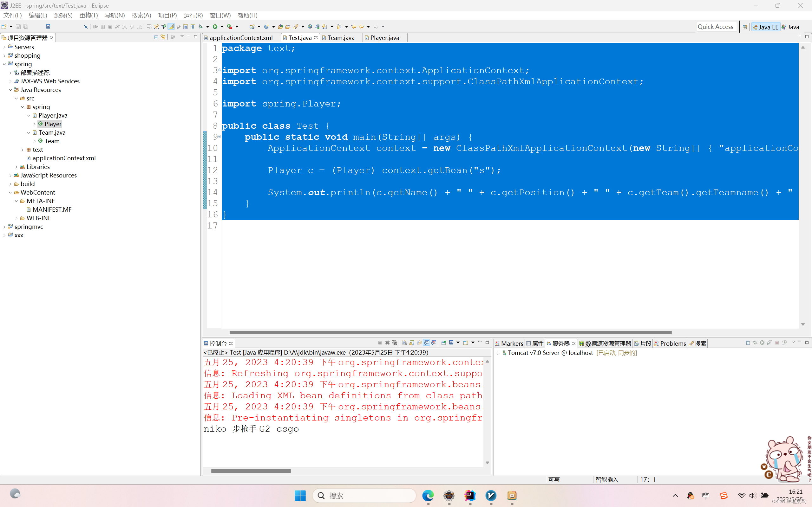812x507 pixels.
Task: Switch to the Player.java editor tab
Action: [x=384, y=38]
